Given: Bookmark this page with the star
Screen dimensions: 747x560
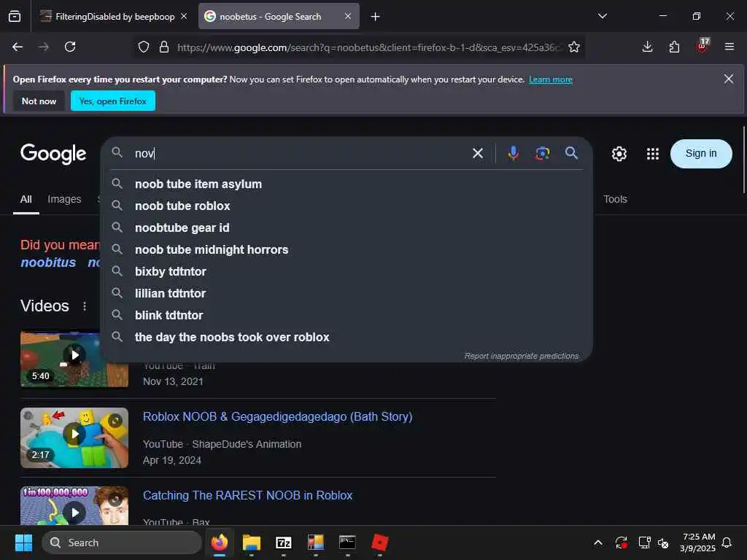Looking at the screenshot, I should pos(574,47).
